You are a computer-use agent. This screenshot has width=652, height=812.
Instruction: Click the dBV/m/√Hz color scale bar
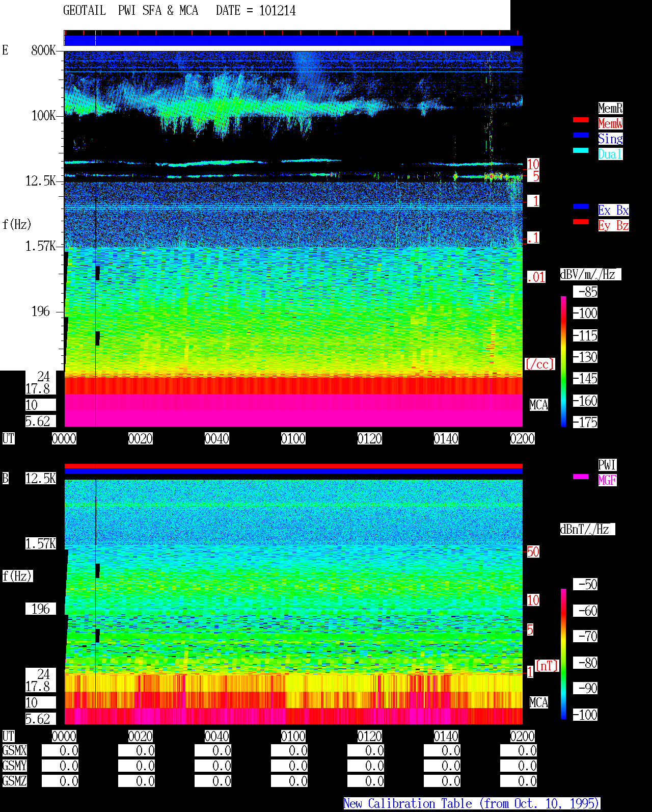[x=563, y=361]
